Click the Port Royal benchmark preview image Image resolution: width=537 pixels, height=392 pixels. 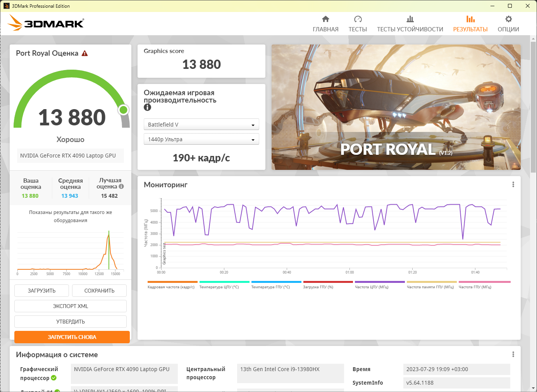396,107
